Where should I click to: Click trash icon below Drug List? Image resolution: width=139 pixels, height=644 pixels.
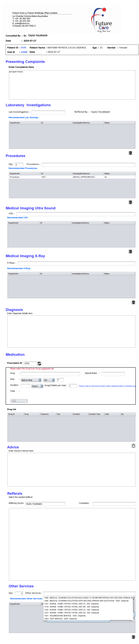(x=133, y=446)
